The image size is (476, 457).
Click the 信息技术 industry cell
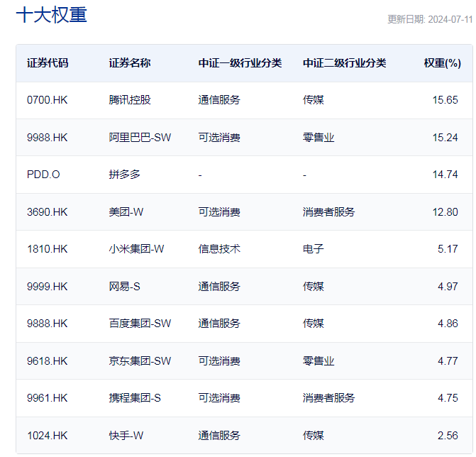coord(219,249)
